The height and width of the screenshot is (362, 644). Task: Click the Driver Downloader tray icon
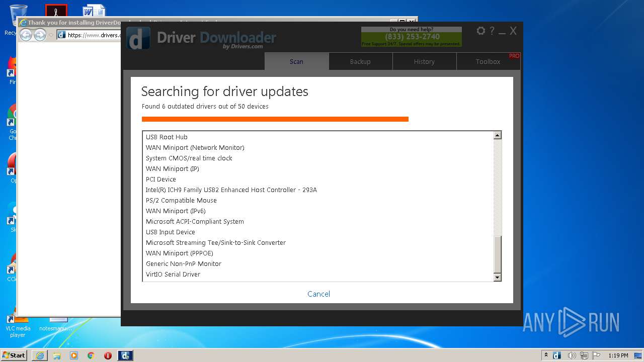pos(557,355)
